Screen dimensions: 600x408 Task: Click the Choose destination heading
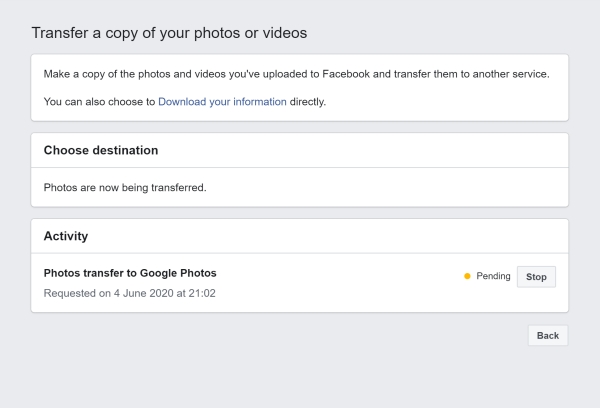(101, 150)
